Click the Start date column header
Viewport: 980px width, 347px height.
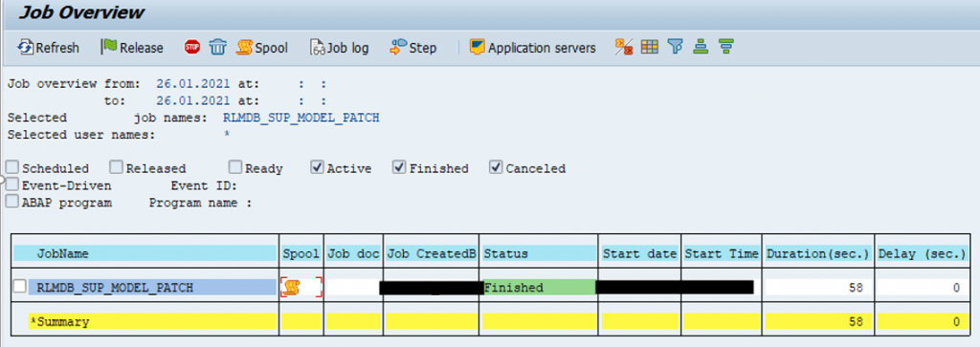pos(640,253)
